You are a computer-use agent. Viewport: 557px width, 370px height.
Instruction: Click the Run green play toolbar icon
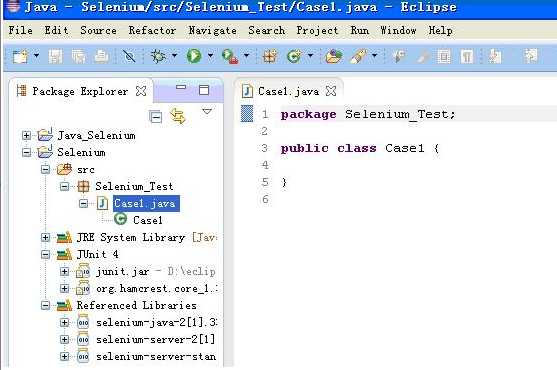194,56
